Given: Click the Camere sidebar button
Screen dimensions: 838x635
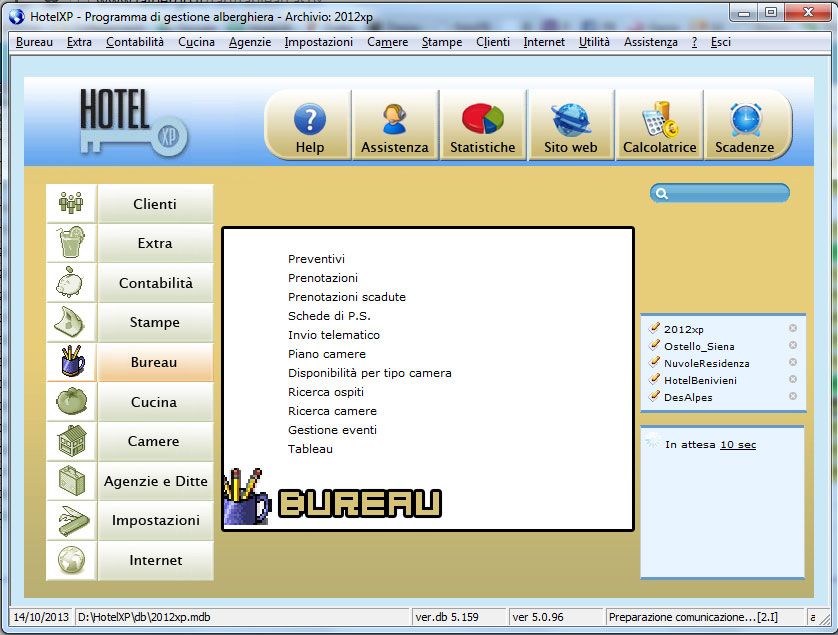Looking at the screenshot, I should pos(155,442).
